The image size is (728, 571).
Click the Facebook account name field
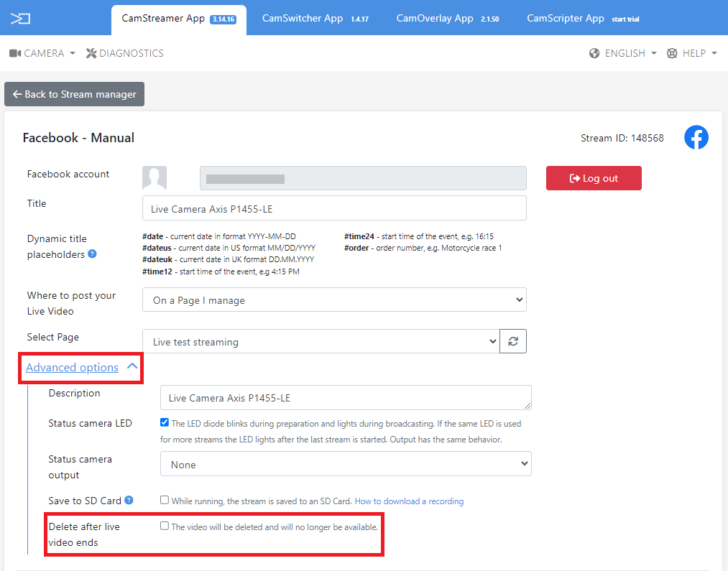tap(363, 178)
